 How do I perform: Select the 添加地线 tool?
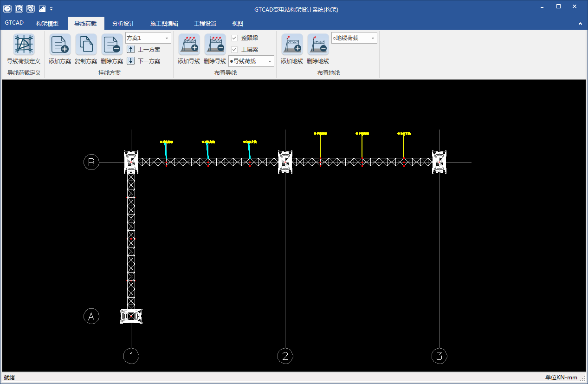pos(292,45)
